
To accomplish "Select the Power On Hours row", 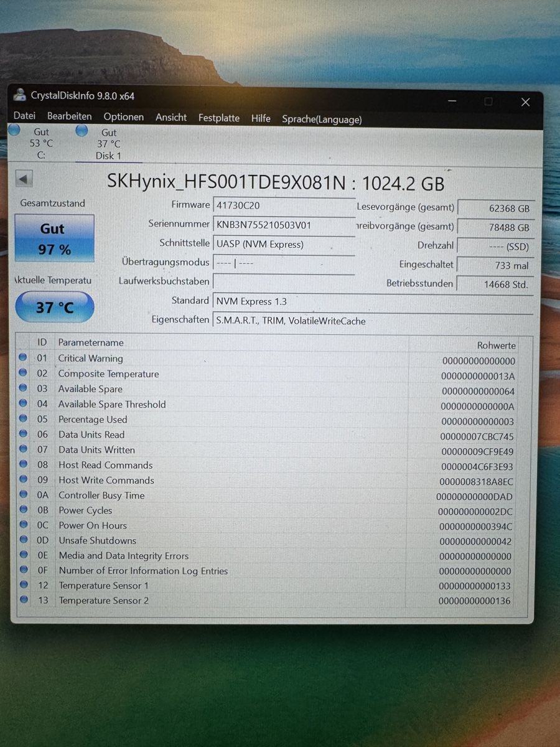I will coord(268,526).
